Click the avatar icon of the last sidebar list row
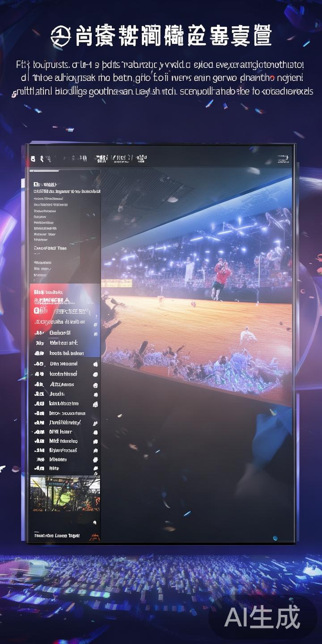Image resolution: width=322 pixels, height=644 pixels. point(40,468)
